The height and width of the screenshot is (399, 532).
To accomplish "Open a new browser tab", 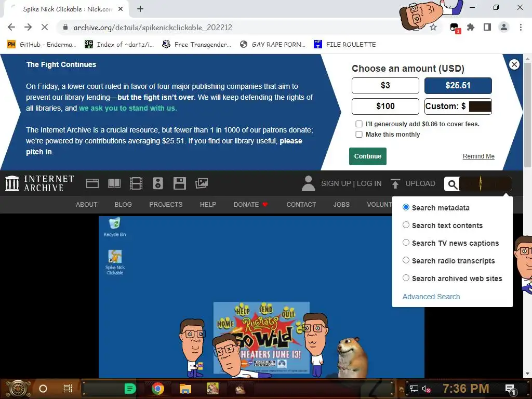I will click(x=140, y=9).
